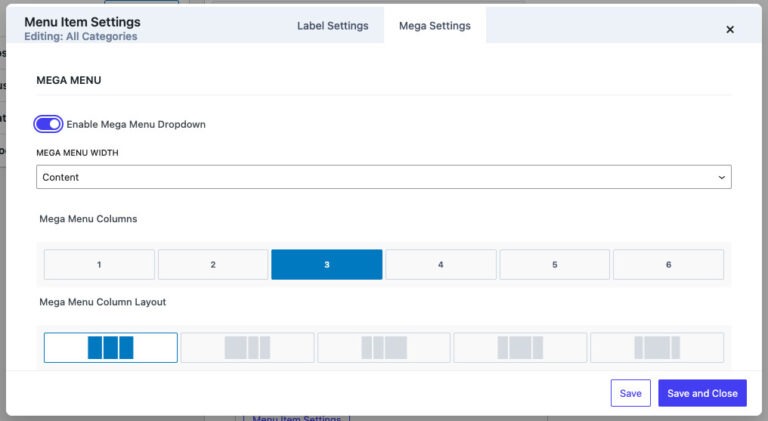
Task: Close the Menu Item Settings dialog
Action: (x=730, y=30)
